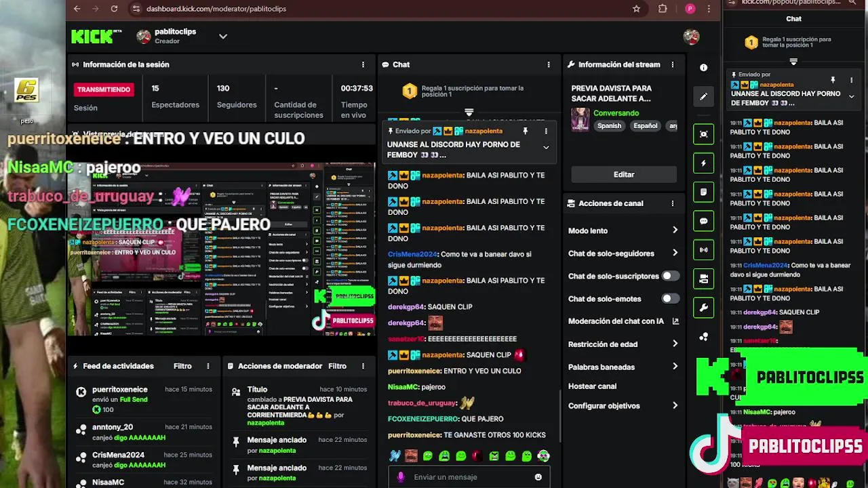Select the chat bubble sidebar icon
The image size is (868, 488).
pyautogui.click(x=704, y=221)
